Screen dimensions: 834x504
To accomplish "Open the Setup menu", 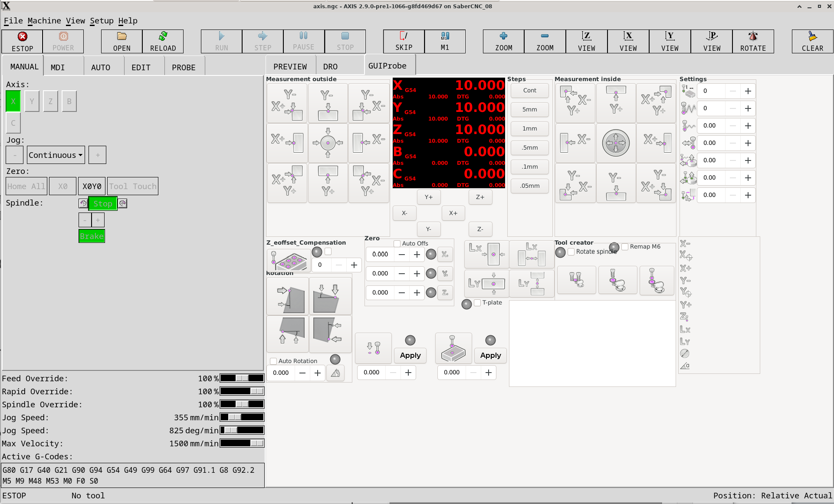I will click(102, 20).
